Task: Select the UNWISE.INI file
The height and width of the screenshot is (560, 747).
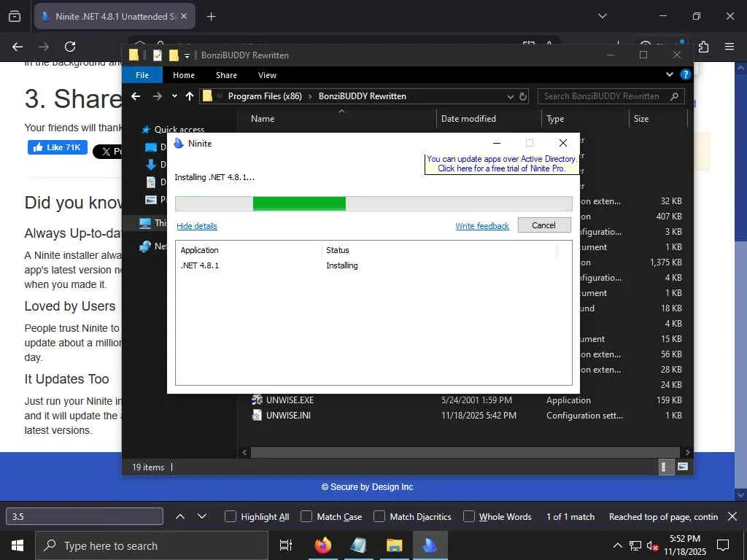Action: [288, 415]
